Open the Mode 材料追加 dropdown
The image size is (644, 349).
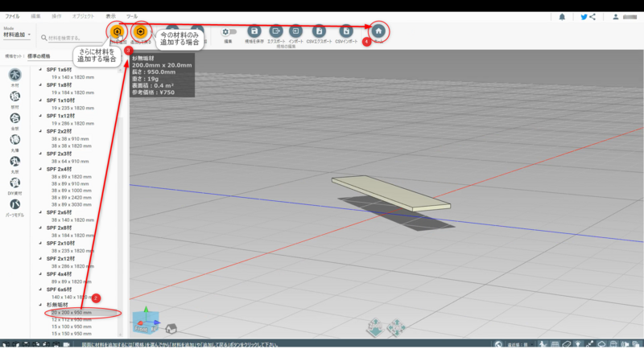tap(17, 35)
